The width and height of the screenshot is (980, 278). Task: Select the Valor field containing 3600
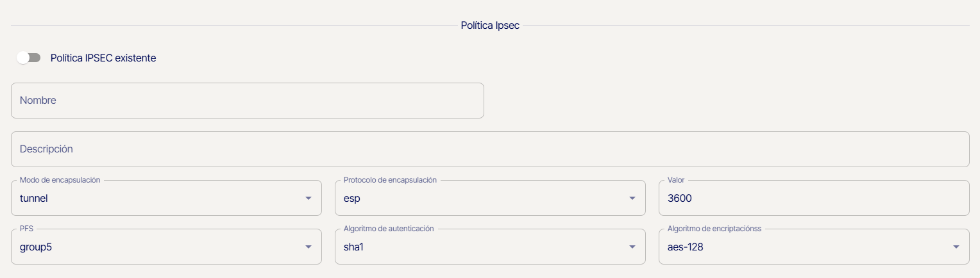point(813,198)
